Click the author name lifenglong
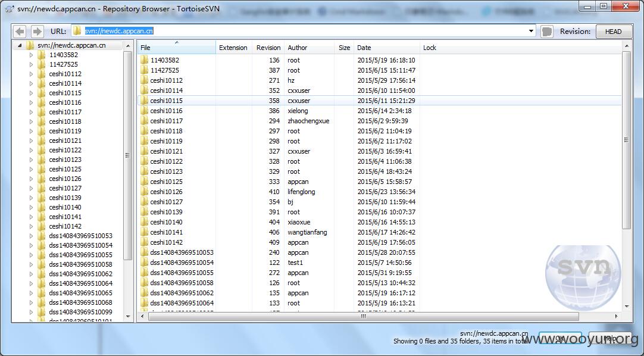 click(x=301, y=192)
